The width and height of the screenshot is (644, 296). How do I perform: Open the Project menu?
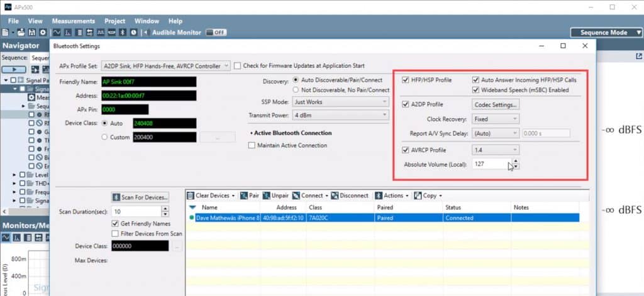pos(114,21)
